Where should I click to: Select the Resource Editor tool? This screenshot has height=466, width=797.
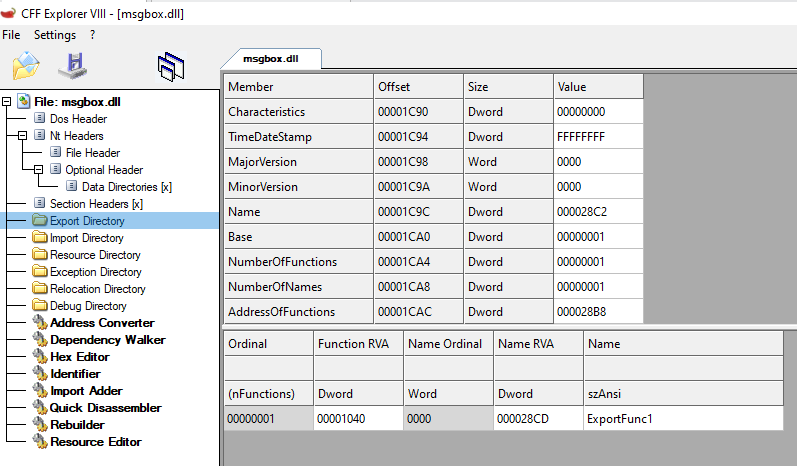pos(96,442)
